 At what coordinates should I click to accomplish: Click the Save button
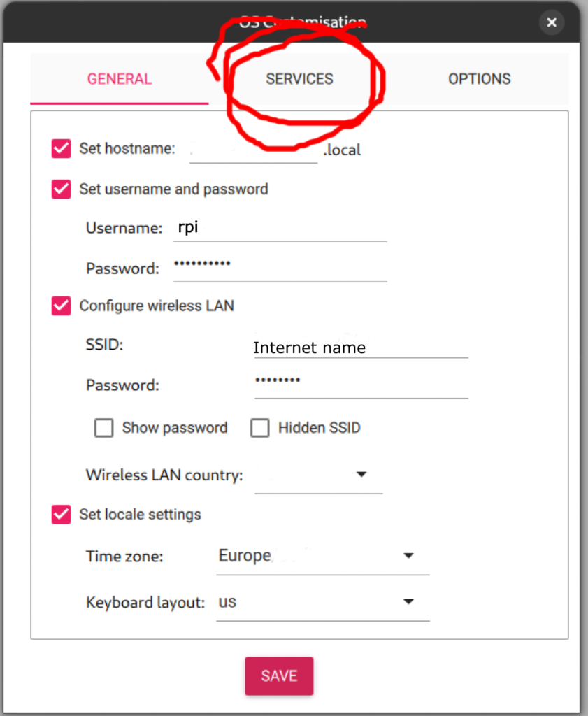click(x=279, y=675)
